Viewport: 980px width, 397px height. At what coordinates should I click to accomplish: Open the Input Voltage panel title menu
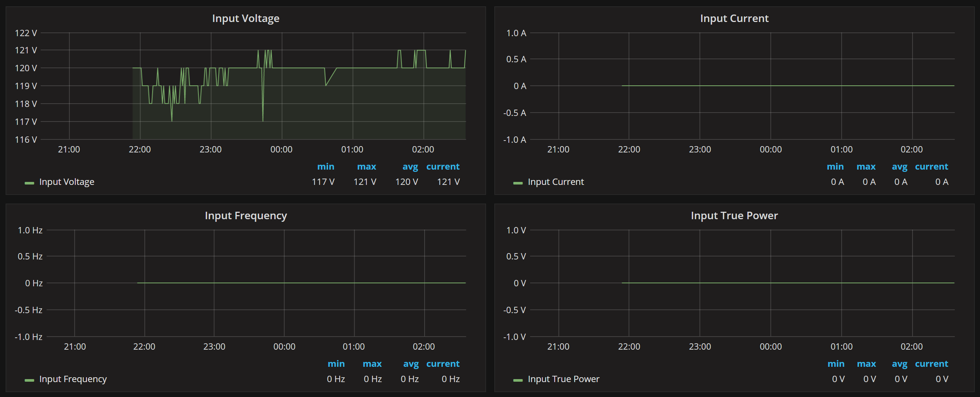(245, 18)
